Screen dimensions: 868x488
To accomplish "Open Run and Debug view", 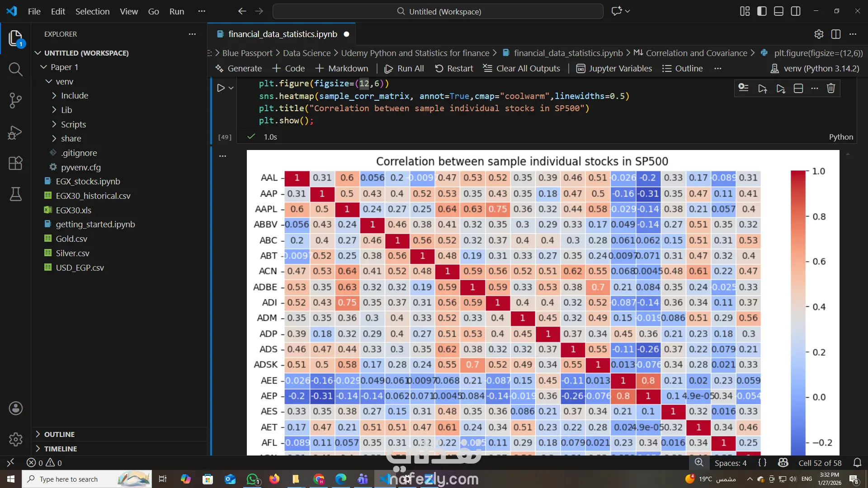I will (15, 132).
